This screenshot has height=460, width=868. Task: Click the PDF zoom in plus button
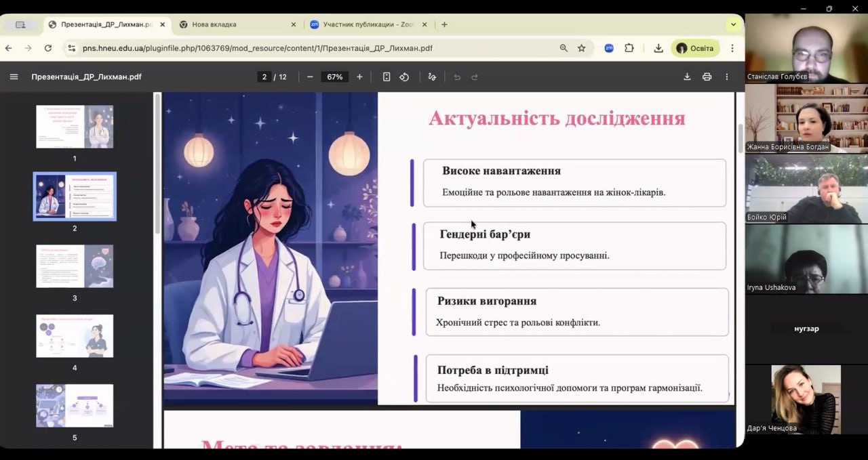tap(359, 77)
